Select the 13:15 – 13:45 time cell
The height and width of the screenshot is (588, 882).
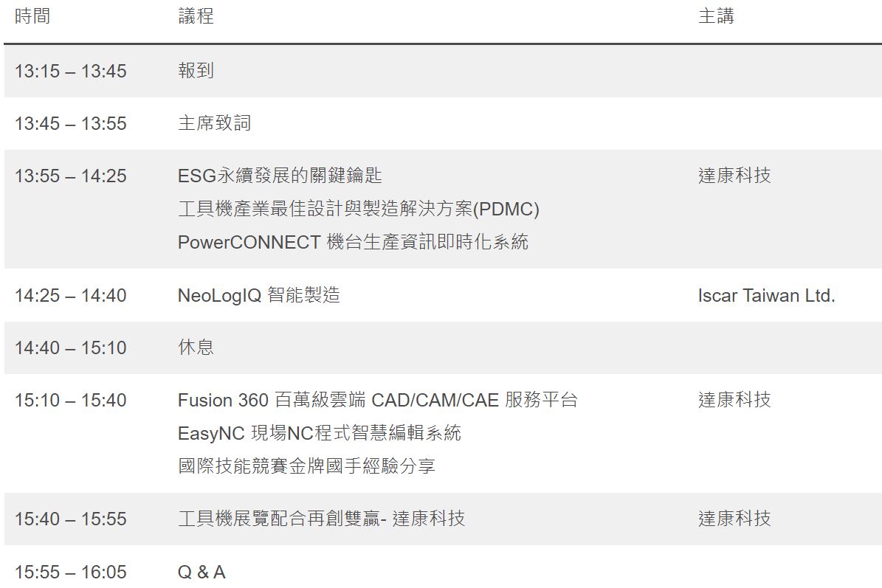70,71
